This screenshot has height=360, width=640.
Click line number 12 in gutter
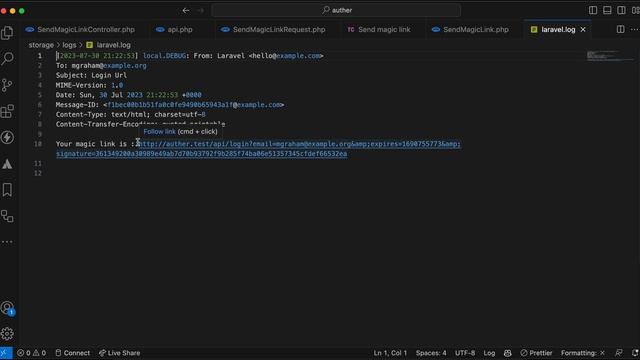tap(38, 173)
